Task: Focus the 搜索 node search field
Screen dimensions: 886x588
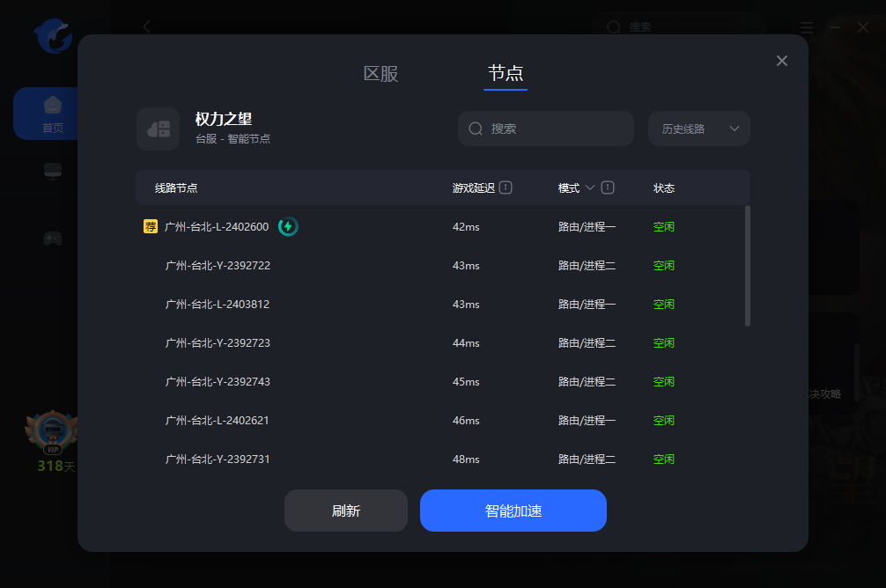Action: pyautogui.click(x=555, y=129)
